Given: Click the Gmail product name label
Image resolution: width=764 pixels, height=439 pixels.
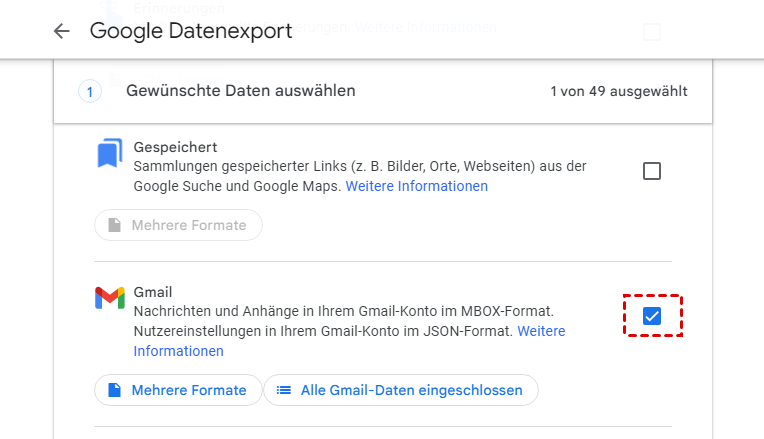Looking at the screenshot, I should click(153, 292).
